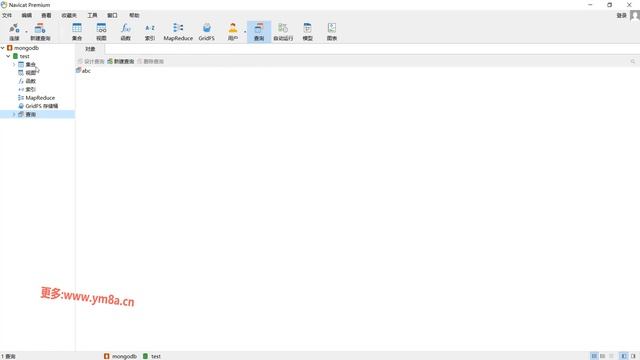
Task: Expand the Query (查询) tree node
Action: click(x=14, y=114)
